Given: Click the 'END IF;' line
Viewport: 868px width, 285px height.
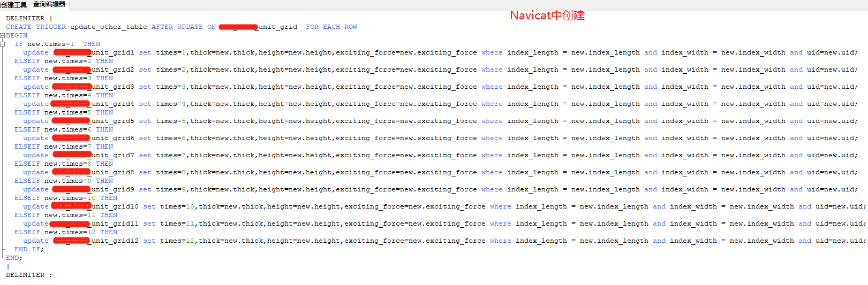Looking at the screenshot, I should pyautogui.click(x=29, y=249).
